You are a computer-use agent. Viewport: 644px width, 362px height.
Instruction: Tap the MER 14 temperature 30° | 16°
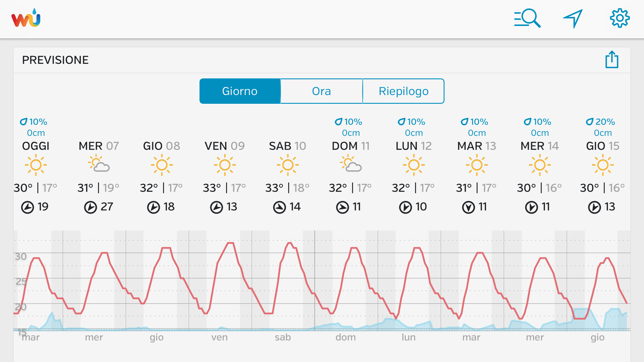click(x=539, y=188)
